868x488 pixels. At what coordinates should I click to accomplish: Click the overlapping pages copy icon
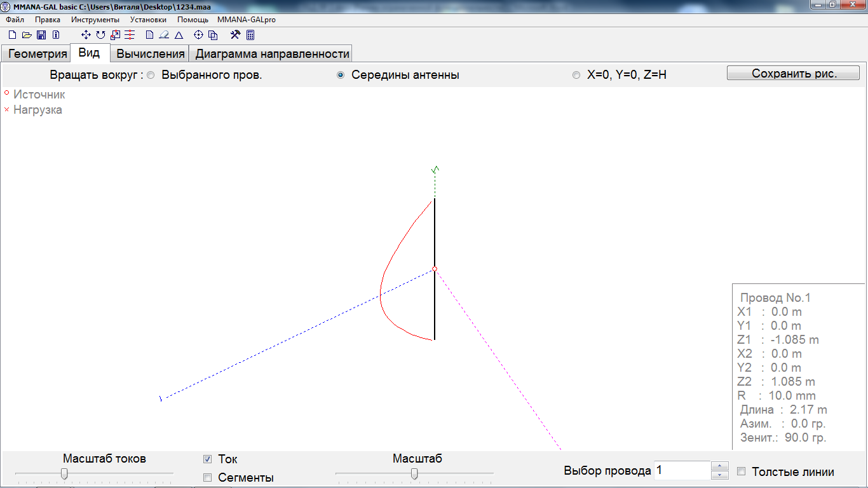coord(213,35)
